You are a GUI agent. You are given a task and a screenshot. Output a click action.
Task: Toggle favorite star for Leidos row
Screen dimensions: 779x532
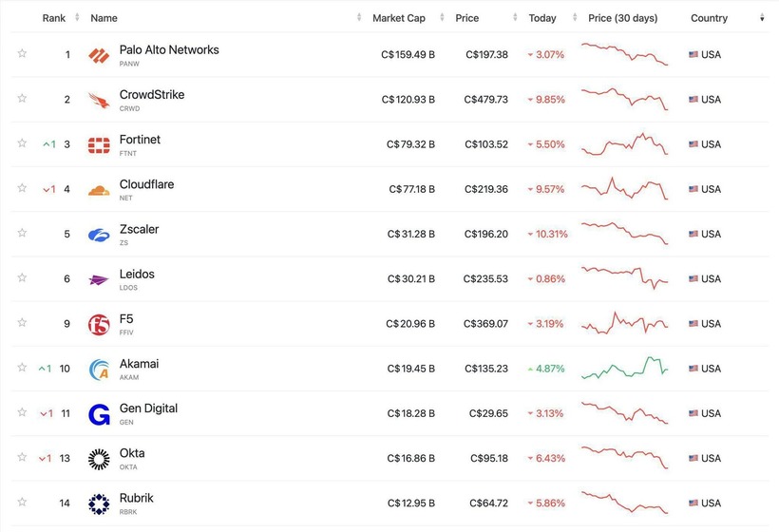click(x=22, y=278)
